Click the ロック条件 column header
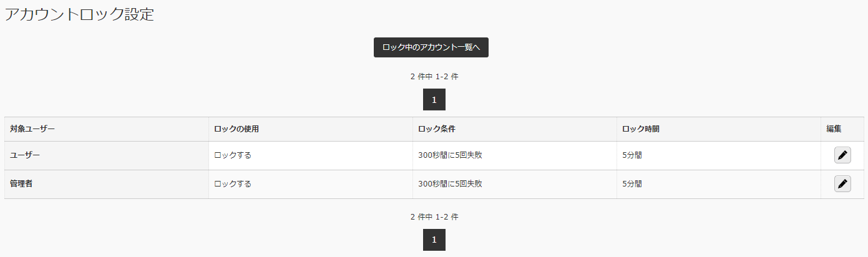This screenshot has height=257, width=868. tap(437, 129)
